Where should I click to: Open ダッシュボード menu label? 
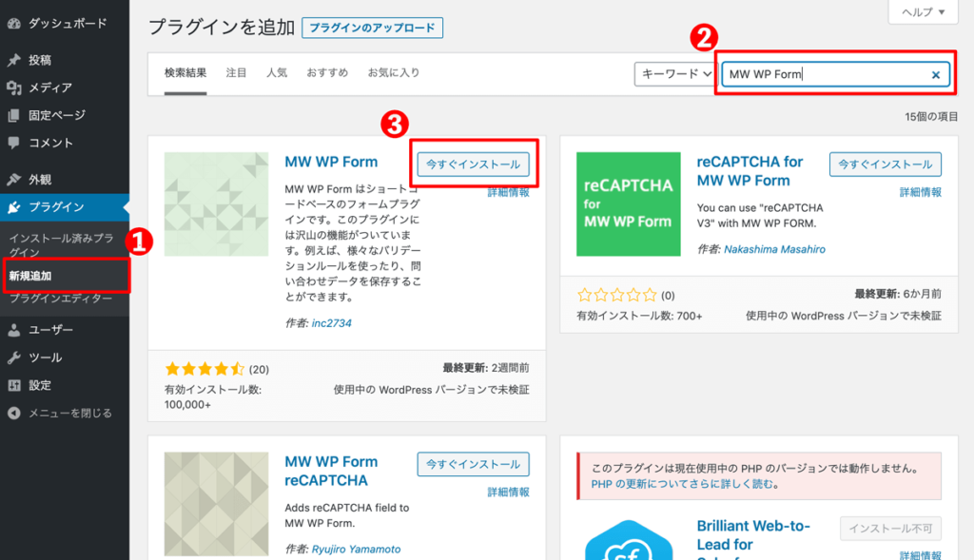68,24
